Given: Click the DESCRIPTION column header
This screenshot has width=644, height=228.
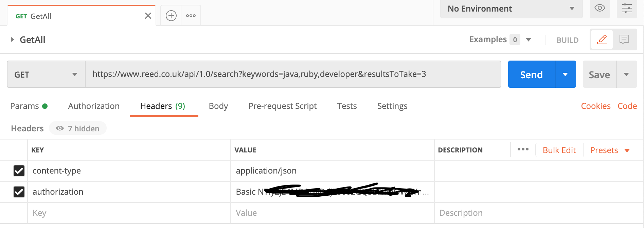Looking at the screenshot, I should (460, 150).
